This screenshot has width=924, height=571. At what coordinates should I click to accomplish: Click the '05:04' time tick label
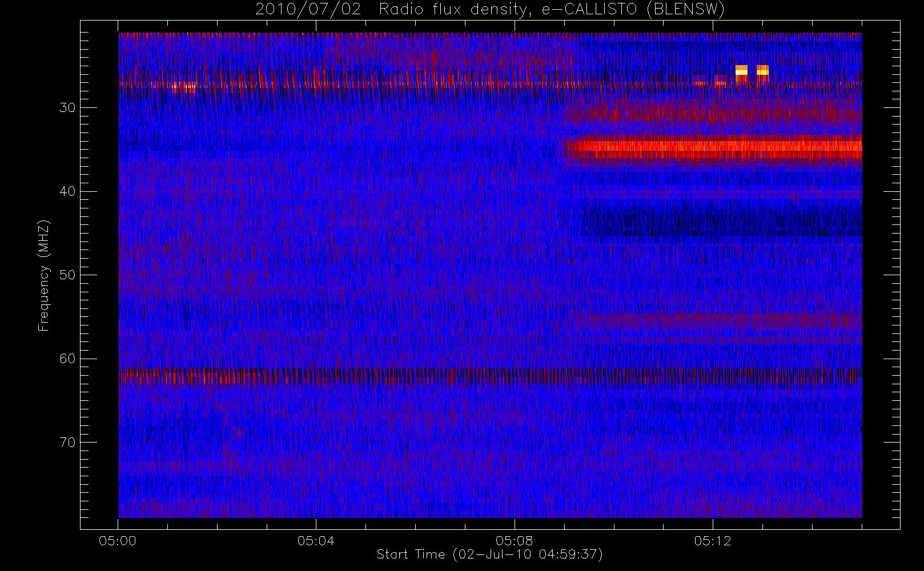316,541
